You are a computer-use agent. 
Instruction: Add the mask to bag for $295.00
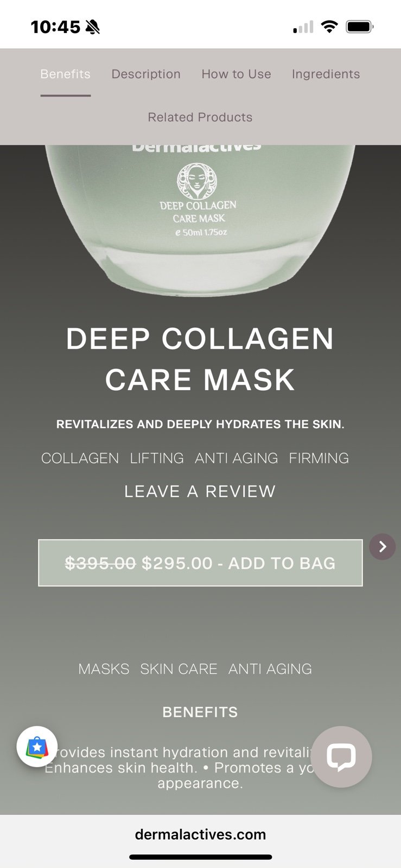point(200,563)
